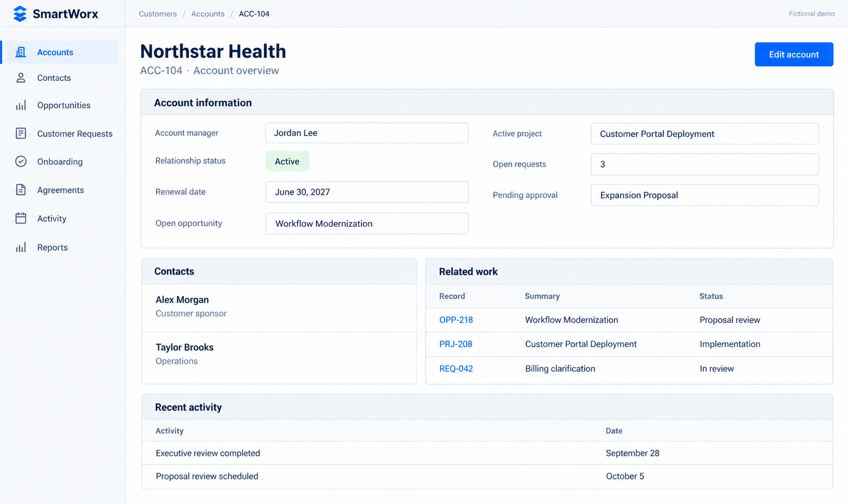Open the Onboarding page
The height and width of the screenshot is (504, 848).
point(59,162)
